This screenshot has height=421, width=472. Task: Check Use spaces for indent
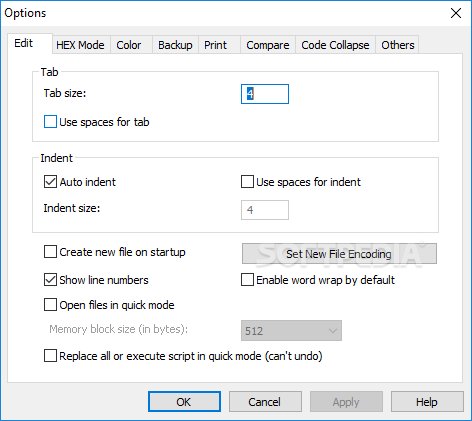(x=247, y=182)
